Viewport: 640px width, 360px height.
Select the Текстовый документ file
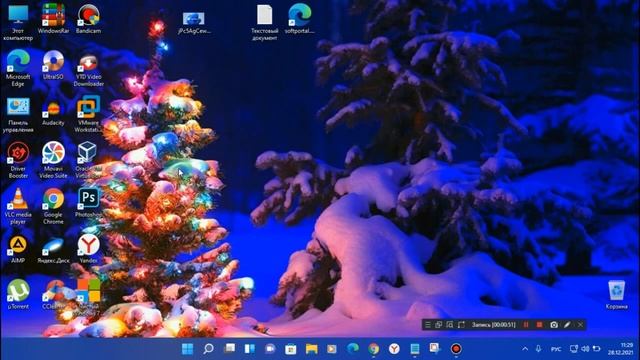tap(264, 22)
